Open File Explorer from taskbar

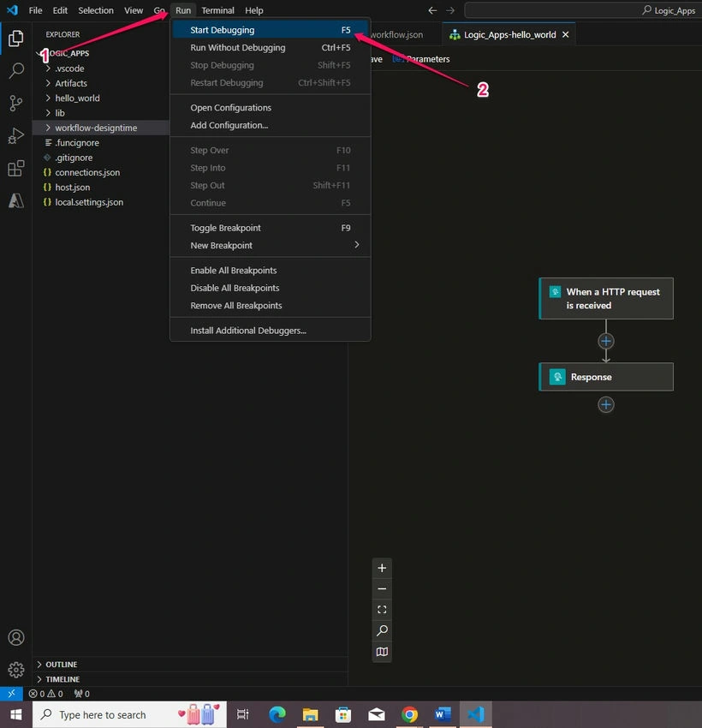point(310,714)
